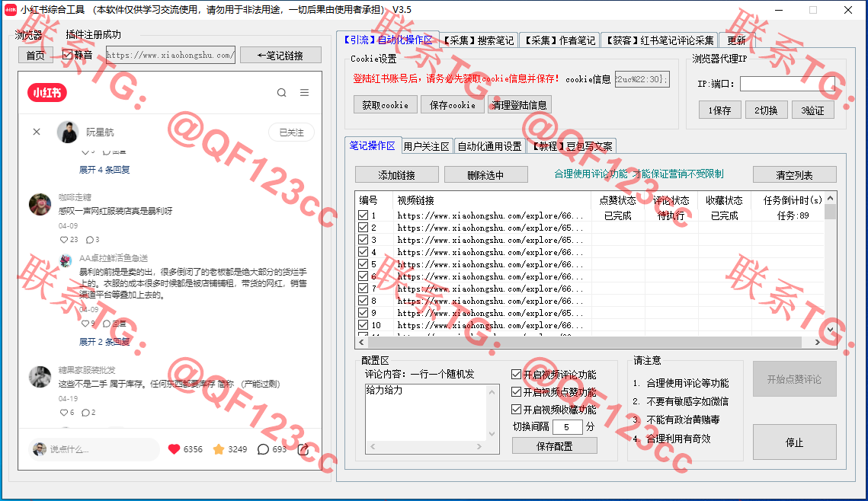
Task: Click the avatar of commenter AA卓拉鲜活鱼急送
Action: [66, 260]
